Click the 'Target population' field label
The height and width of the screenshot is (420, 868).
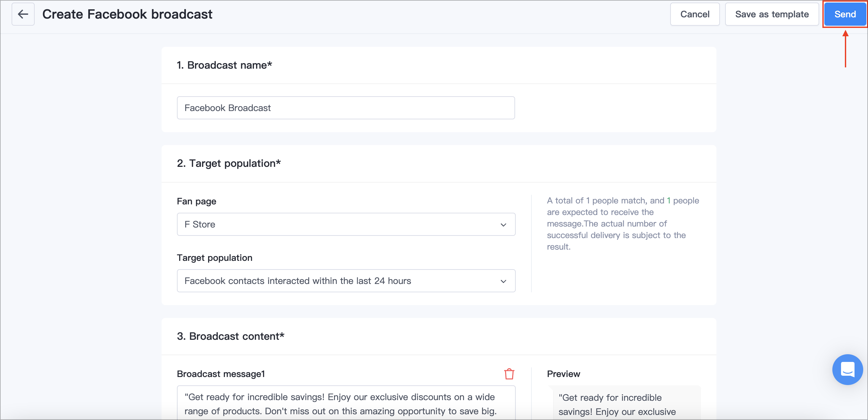click(215, 258)
